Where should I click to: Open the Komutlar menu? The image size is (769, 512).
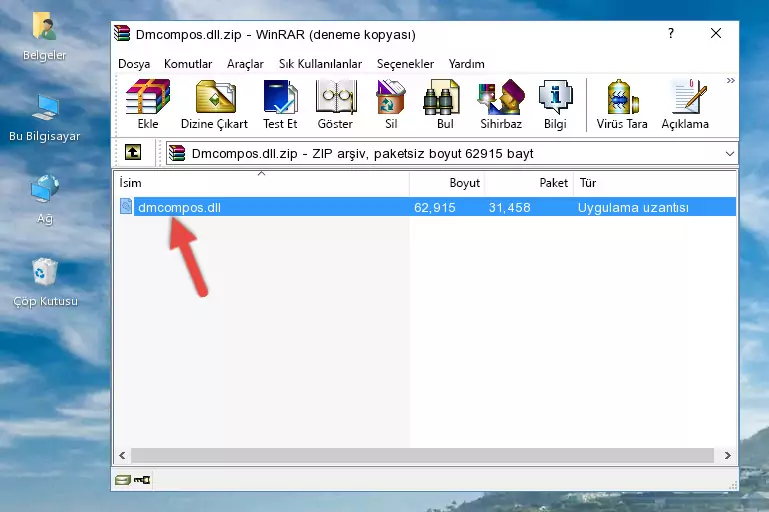pyautogui.click(x=188, y=64)
